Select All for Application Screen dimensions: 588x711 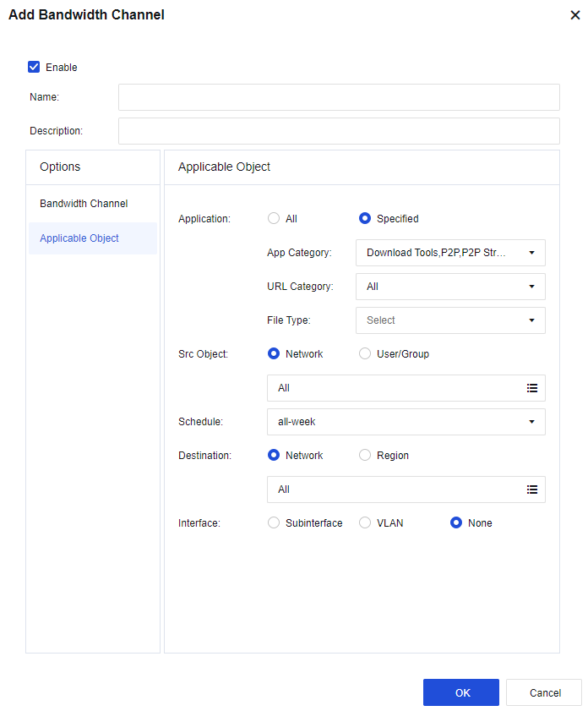(x=274, y=218)
